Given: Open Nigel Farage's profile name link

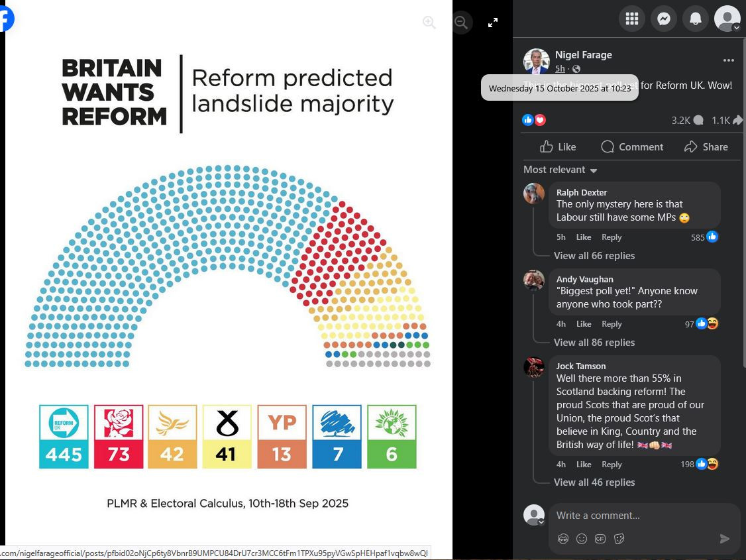Looking at the screenshot, I should tap(583, 55).
